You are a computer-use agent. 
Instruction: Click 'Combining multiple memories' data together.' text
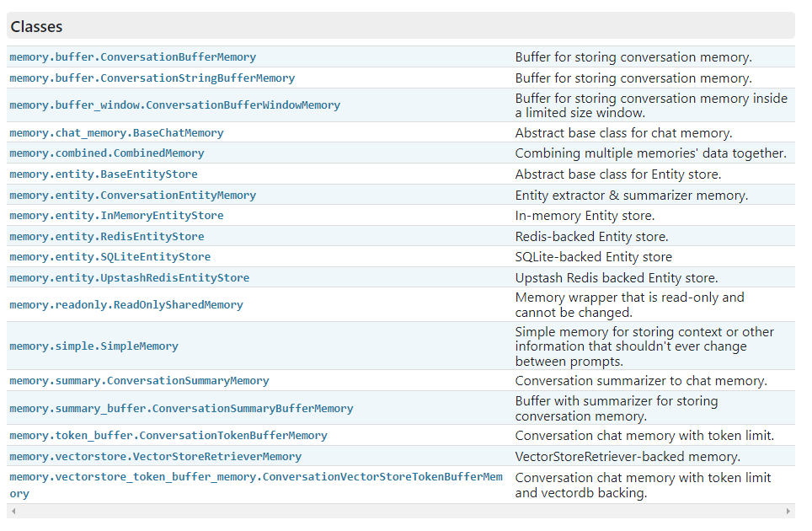pos(650,153)
